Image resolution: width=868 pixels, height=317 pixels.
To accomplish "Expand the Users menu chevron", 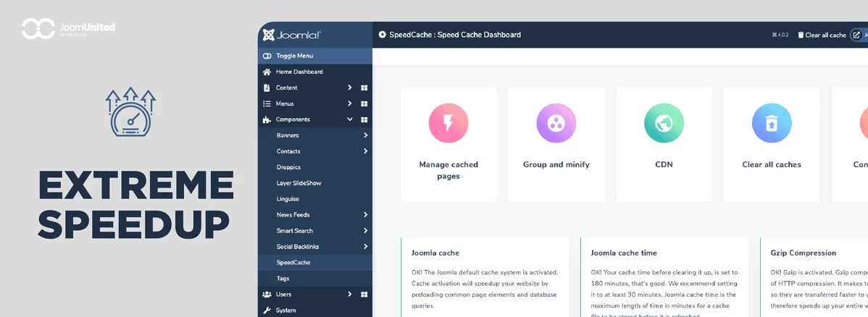I will tap(350, 295).
